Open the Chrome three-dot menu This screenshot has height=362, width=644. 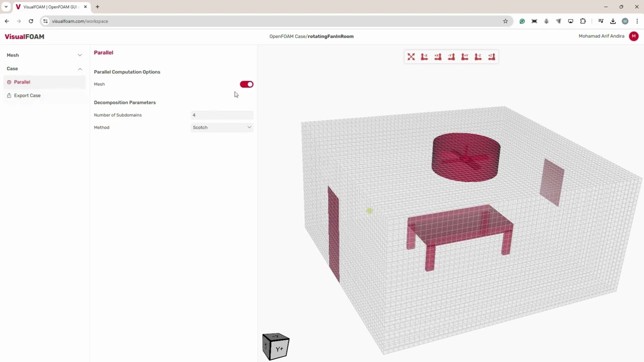[637, 21]
